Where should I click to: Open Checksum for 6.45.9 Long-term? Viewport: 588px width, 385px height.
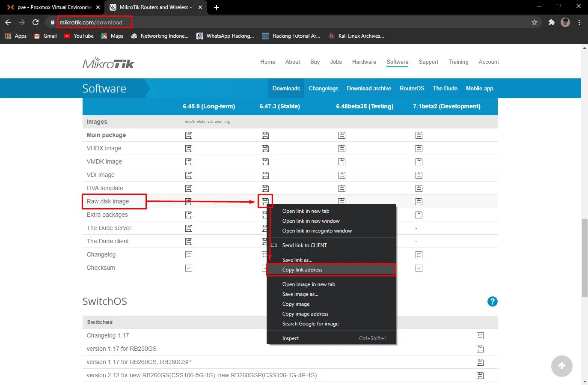coord(189,268)
